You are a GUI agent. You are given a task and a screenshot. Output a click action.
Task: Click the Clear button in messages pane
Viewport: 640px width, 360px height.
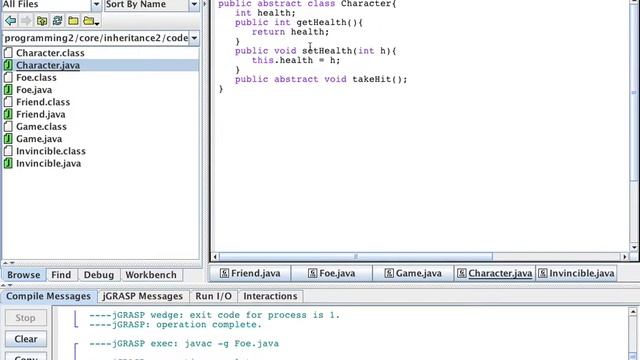(x=26, y=339)
